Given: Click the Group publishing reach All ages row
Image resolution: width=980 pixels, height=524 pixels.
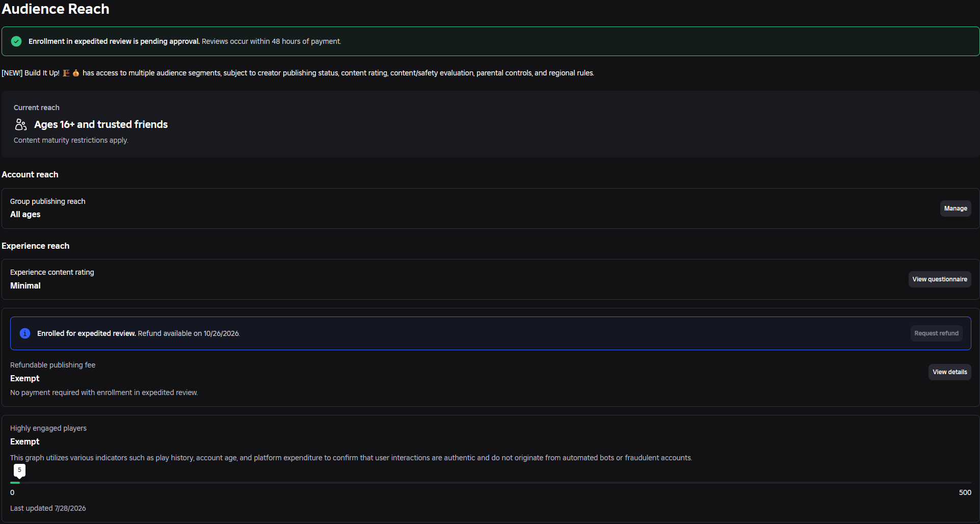Looking at the screenshot, I should click(491, 208).
